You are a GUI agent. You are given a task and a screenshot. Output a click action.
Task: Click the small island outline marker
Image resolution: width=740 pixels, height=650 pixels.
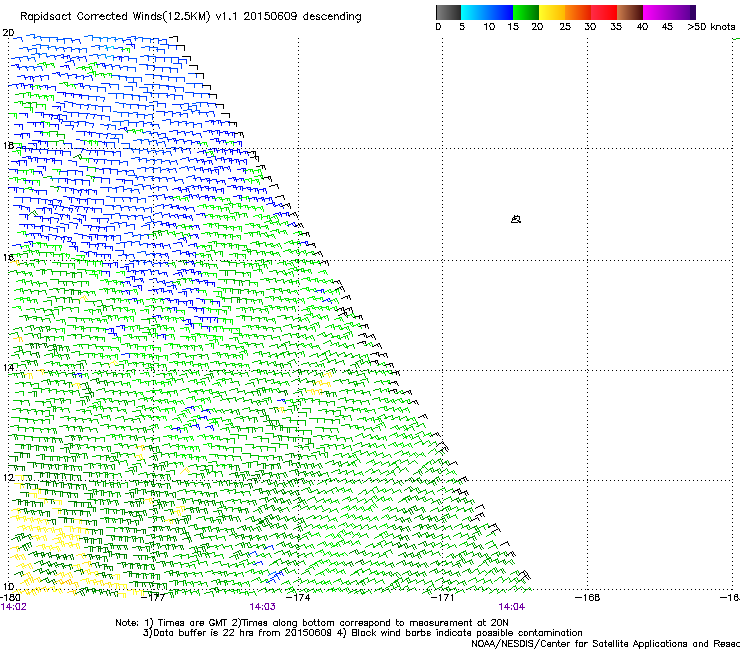(516, 219)
